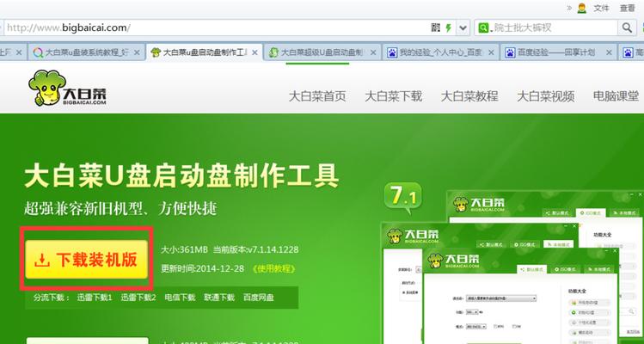Open the 《使用教程》 link
Image resolution: width=644 pixels, height=344 pixels.
click(x=273, y=269)
